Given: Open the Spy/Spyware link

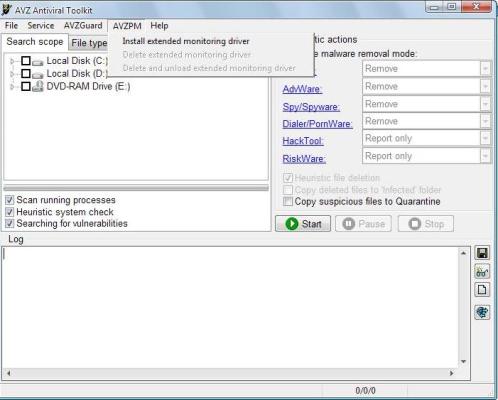Looking at the screenshot, I should [311, 107].
